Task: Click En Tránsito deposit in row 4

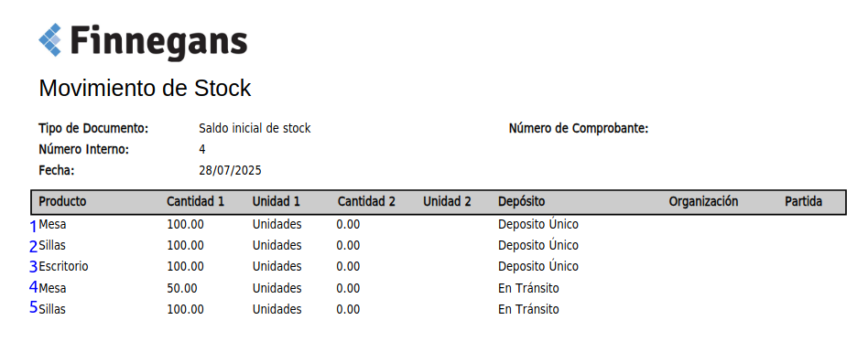Action: coord(528,288)
